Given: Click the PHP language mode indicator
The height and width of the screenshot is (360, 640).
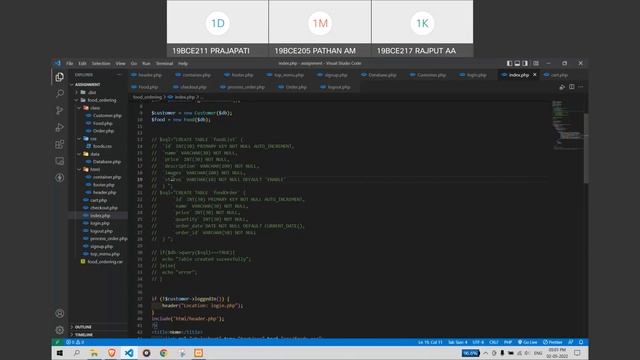Looking at the screenshot, I should click(x=508, y=342).
